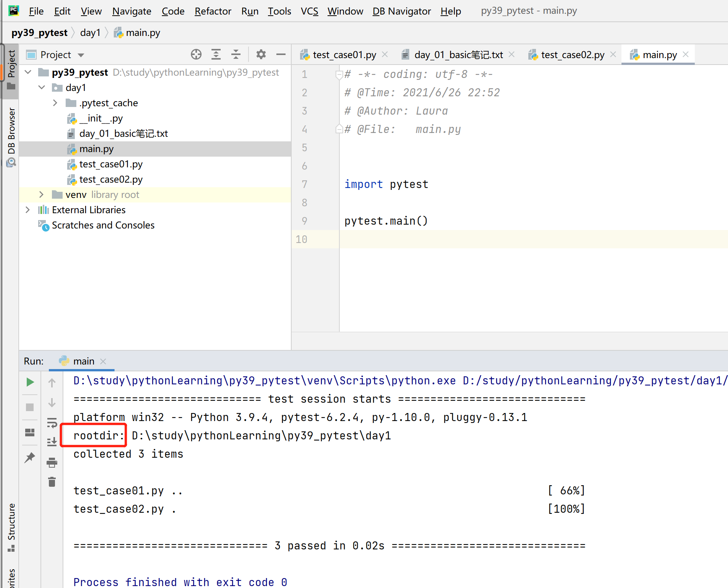Clear all console output trash icon
728x588 pixels.
(52, 482)
